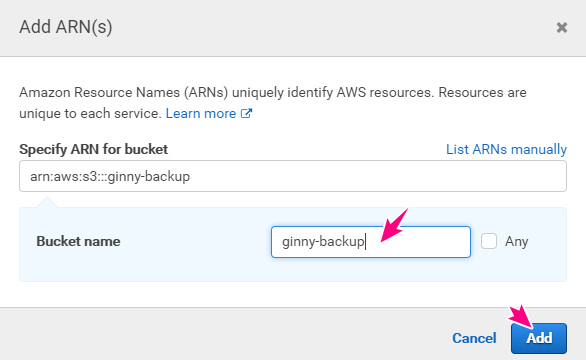Click the pink arrow pointing at Add
The image size is (586, 360).
click(x=521, y=317)
